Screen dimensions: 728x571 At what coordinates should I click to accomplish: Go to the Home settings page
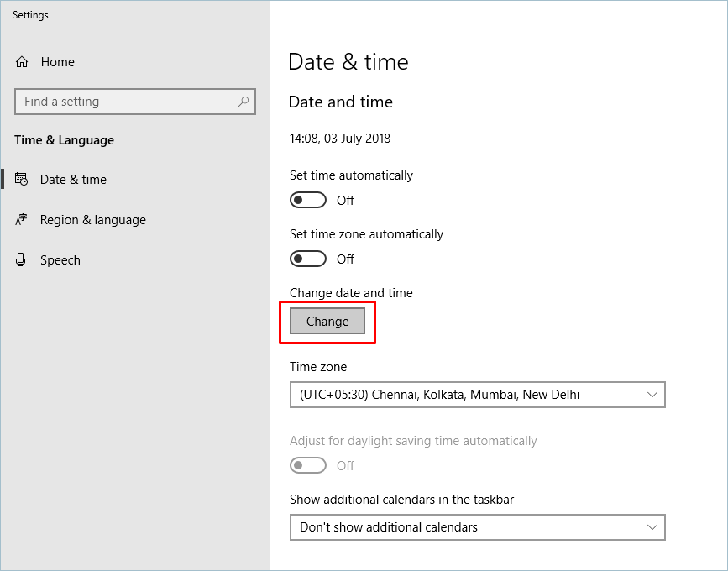(57, 62)
